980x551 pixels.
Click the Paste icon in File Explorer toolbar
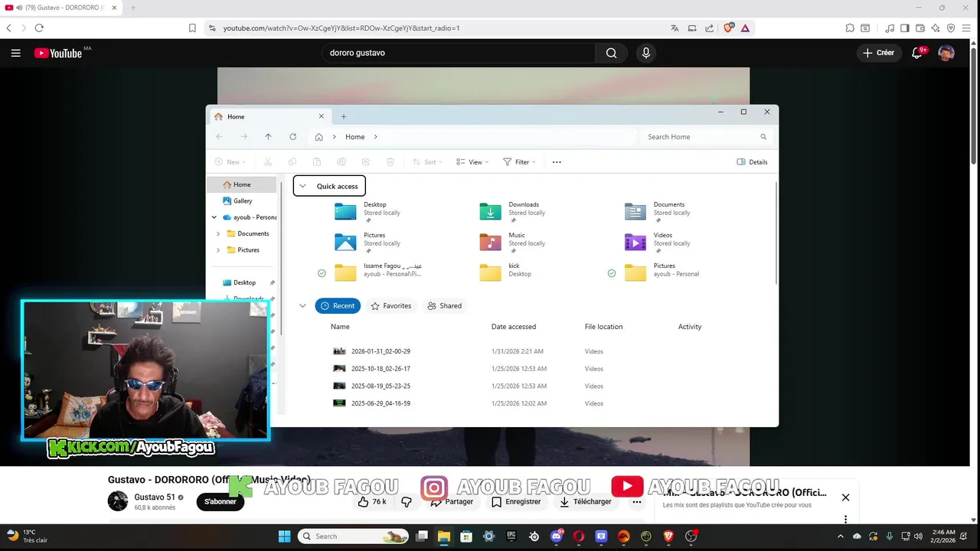pyautogui.click(x=317, y=162)
